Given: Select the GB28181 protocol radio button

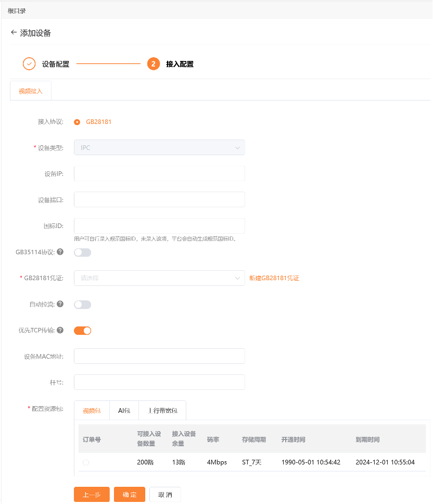Looking at the screenshot, I should (77, 122).
